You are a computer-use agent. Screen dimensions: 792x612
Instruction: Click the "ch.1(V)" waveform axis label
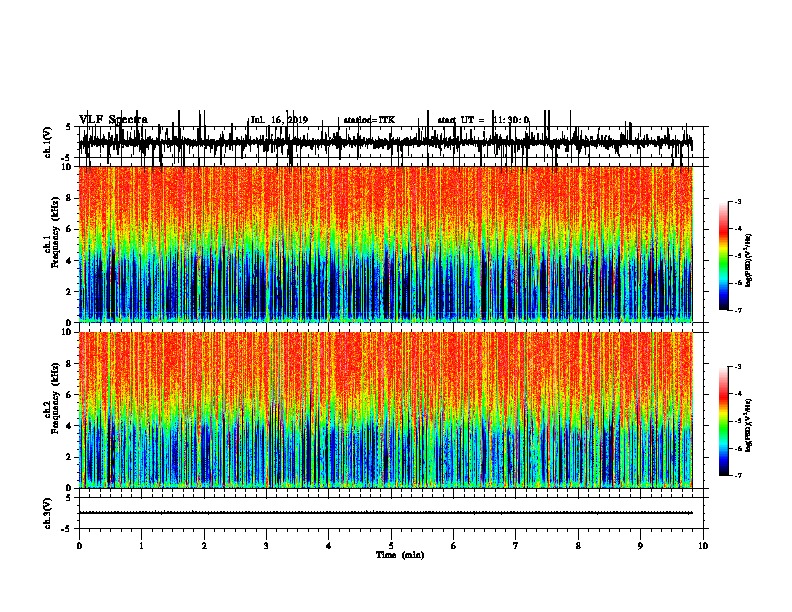(47, 142)
